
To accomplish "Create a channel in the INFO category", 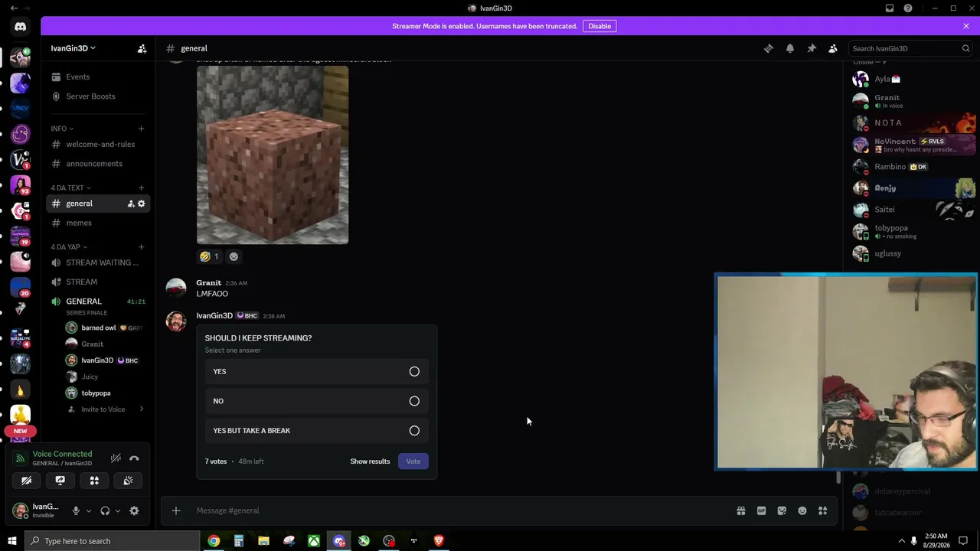I will click(x=141, y=129).
